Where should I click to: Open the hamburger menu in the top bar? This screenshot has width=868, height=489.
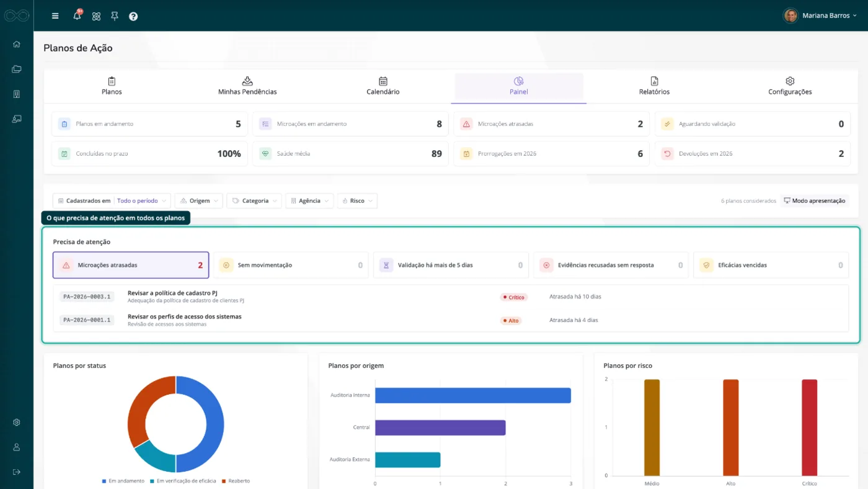55,16
